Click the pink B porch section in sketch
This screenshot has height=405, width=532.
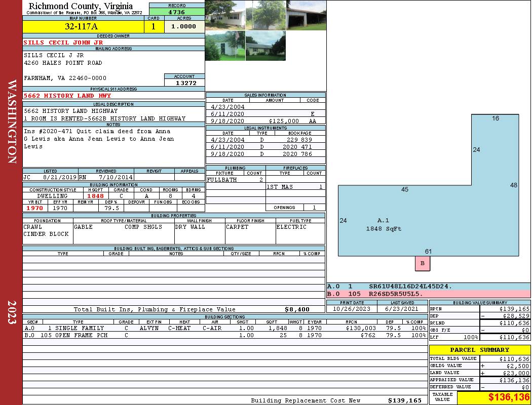pos(423,263)
